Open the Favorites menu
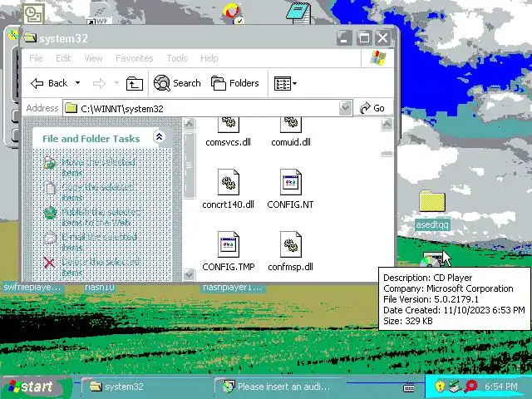 pyautogui.click(x=135, y=58)
